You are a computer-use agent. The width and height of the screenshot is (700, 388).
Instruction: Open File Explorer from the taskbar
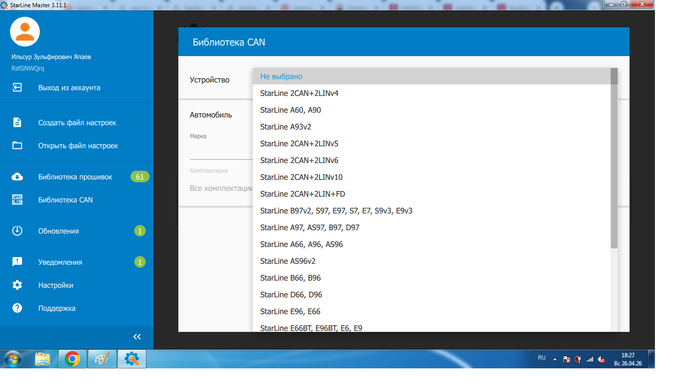click(x=42, y=359)
